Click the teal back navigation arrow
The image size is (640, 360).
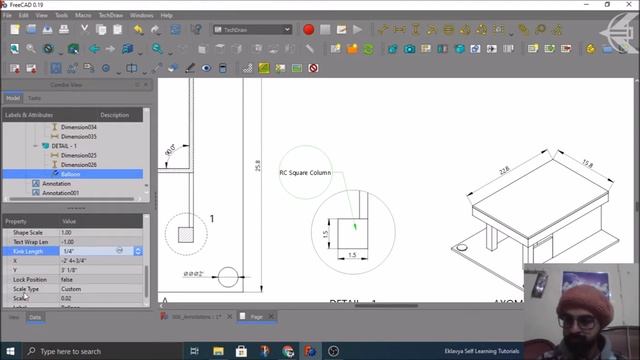(x=94, y=49)
